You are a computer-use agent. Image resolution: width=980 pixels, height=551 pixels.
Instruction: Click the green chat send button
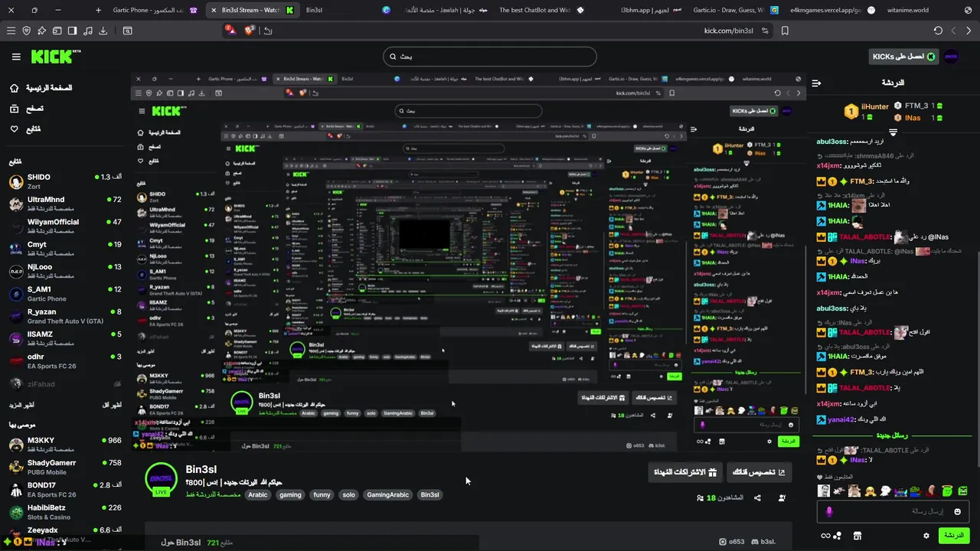[x=954, y=536]
